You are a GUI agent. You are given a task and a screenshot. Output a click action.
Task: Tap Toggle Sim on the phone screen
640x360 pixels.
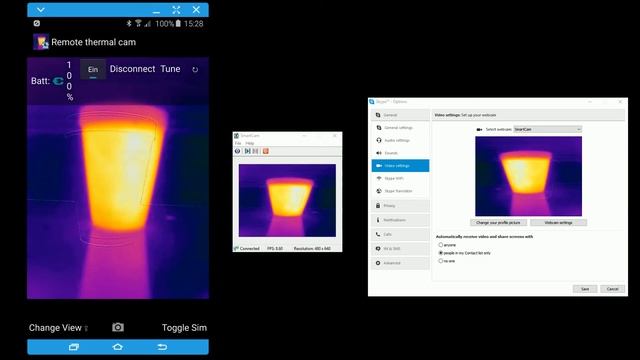[x=184, y=328]
